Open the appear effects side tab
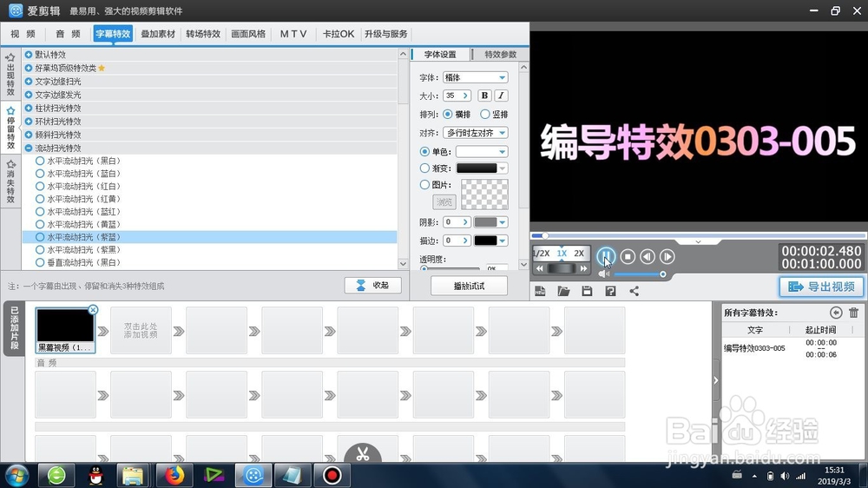Viewport: 868px width, 488px height. pyautogui.click(x=10, y=74)
